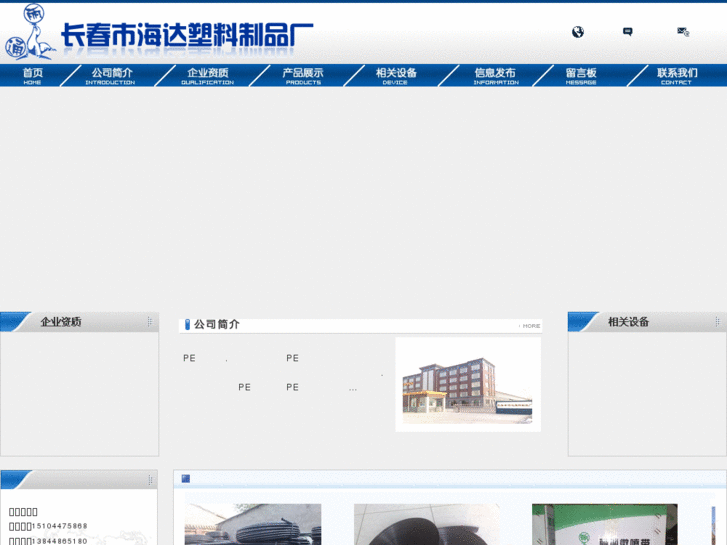The image size is (727, 545).
Task: Click phone number 15104475868
Action: pos(59,526)
